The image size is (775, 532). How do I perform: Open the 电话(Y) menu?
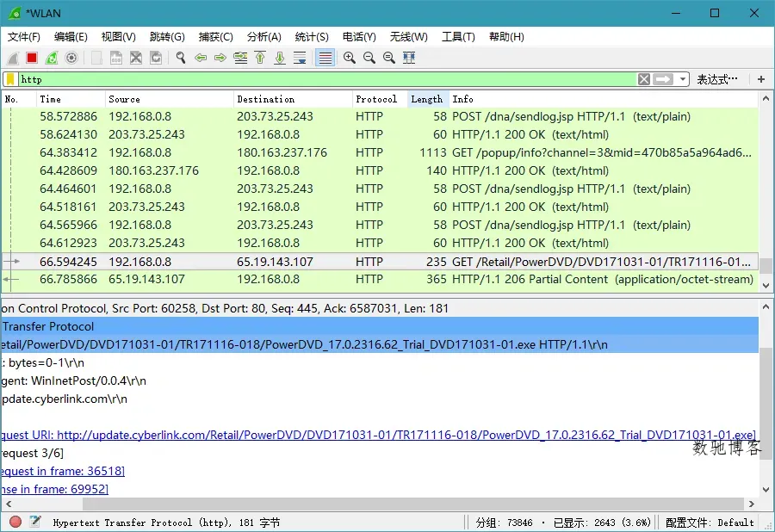click(x=359, y=37)
